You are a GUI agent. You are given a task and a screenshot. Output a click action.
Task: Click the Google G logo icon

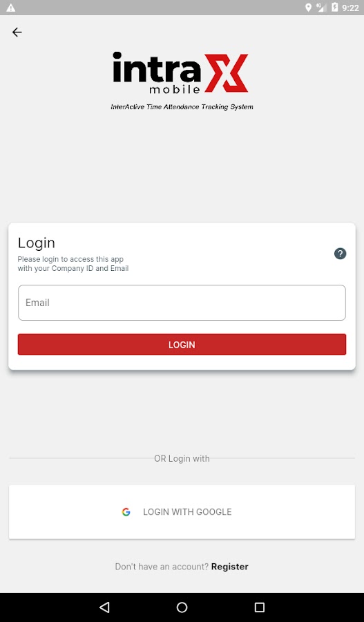pos(126,512)
